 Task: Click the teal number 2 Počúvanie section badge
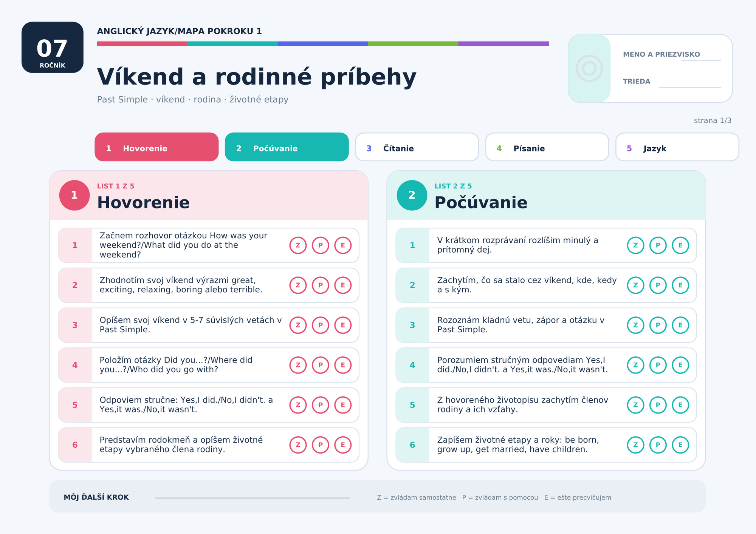pos(412,195)
